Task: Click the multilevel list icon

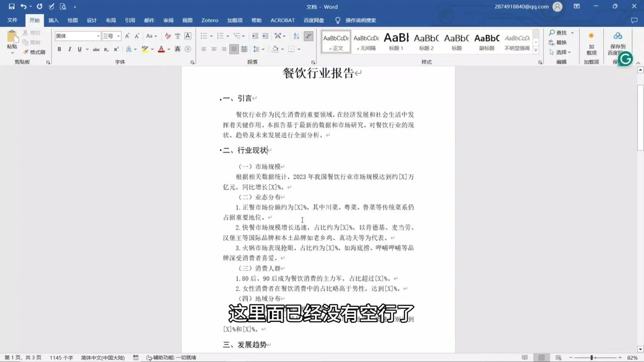Action: 237,36
